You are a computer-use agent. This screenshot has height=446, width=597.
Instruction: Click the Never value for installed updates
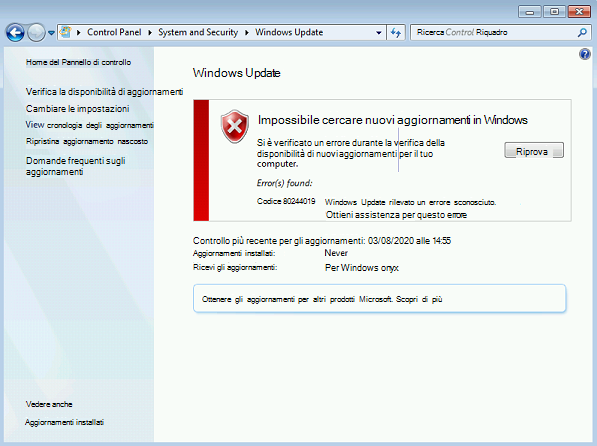tap(336, 253)
